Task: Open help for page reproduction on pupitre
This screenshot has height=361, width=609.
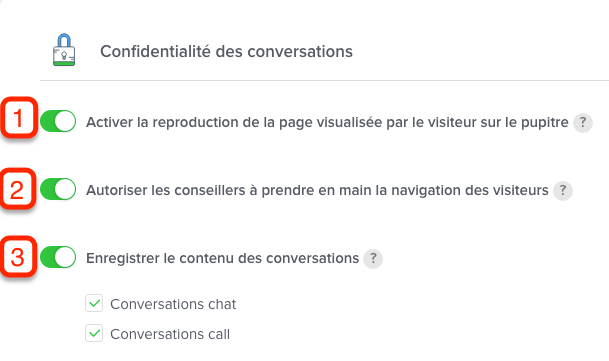Action: (x=583, y=123)
